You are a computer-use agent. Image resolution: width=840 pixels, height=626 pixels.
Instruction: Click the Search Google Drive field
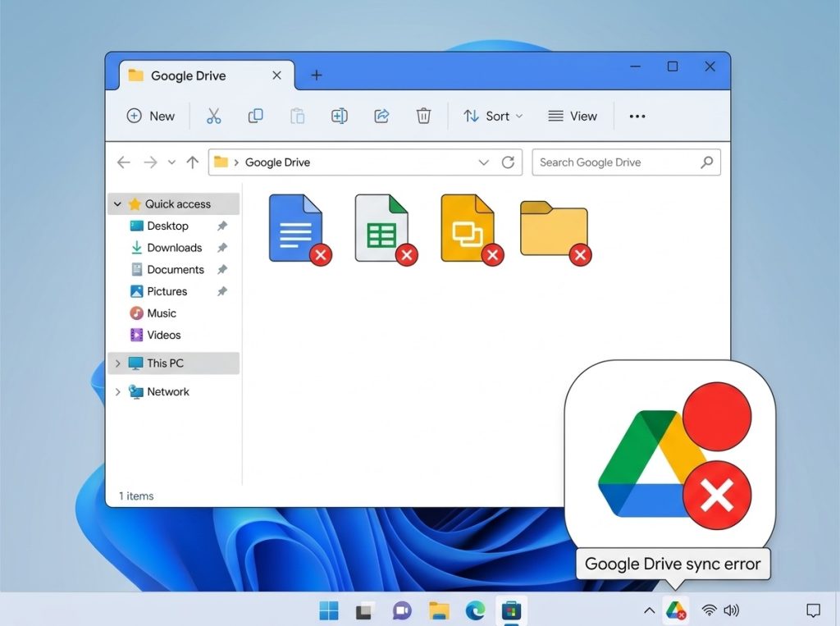[x=626, y=162]
